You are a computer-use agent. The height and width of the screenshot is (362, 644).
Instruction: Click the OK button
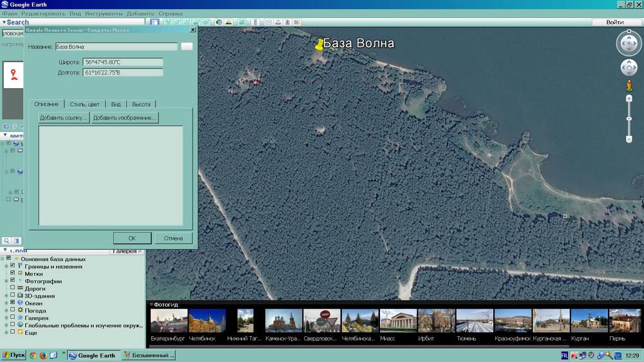(132, 238)
